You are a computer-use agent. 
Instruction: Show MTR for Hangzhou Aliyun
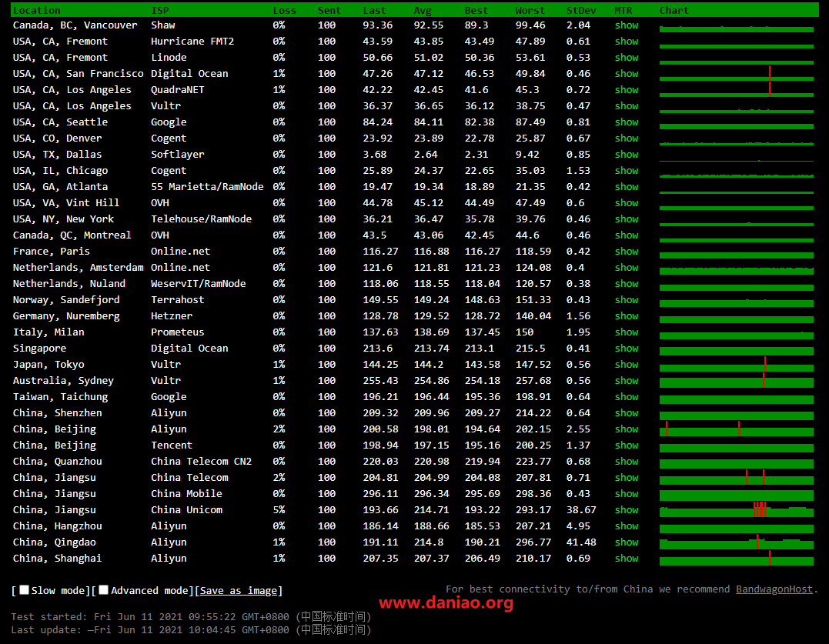click(x=627, y=526)
